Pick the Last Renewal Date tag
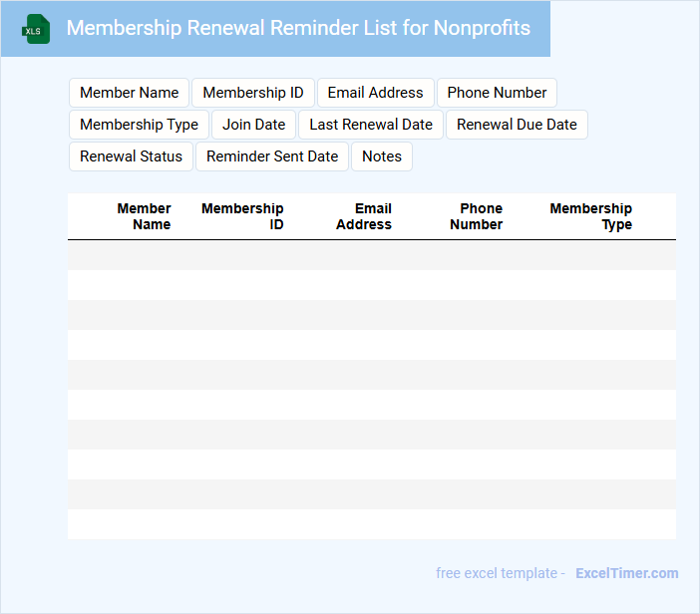 tap(371, 125)
